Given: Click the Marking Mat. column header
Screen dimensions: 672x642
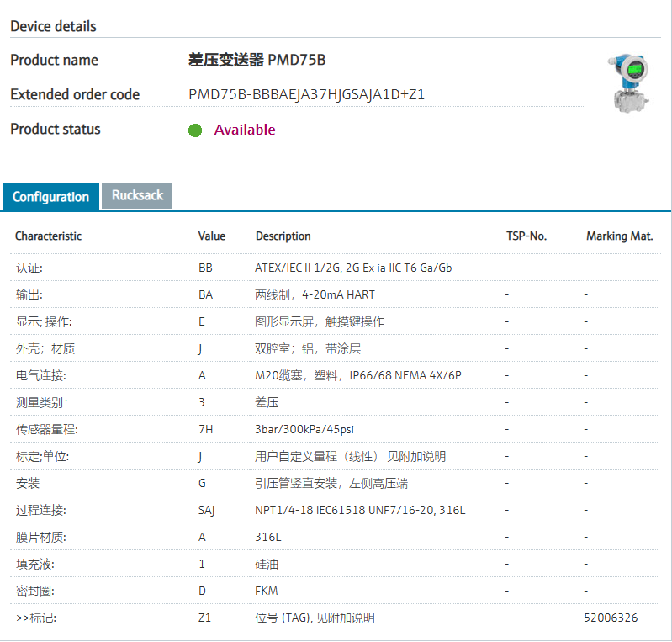Looking at the screenshot, I should pyautogui.click(x=619, y=236).
